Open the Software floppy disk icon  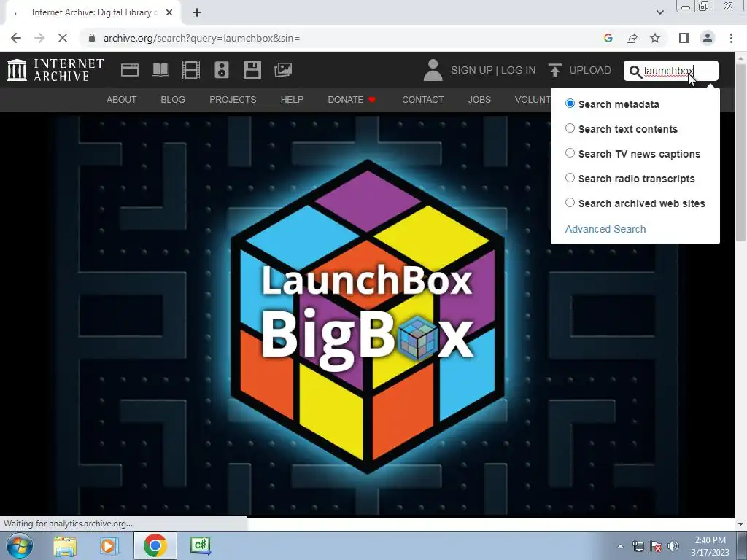(x=252, y=70)
